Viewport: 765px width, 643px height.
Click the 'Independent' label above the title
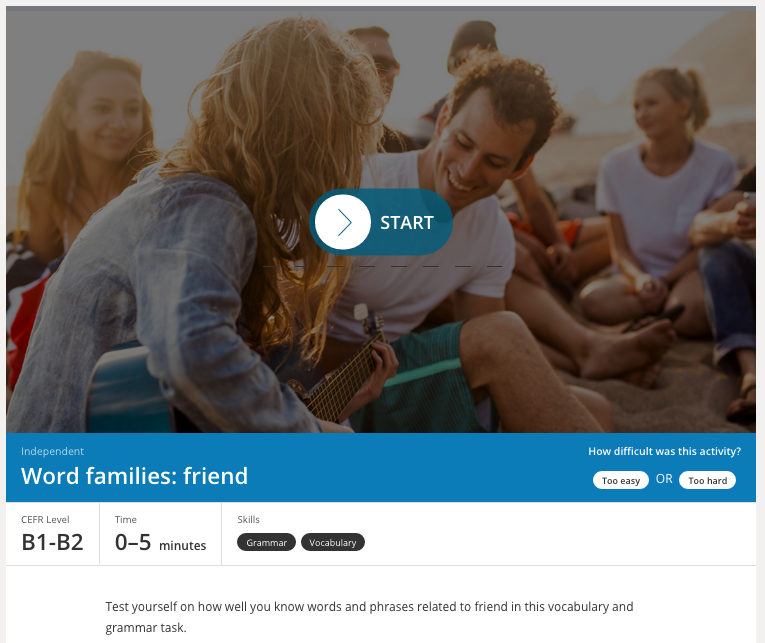coord(52,451)
